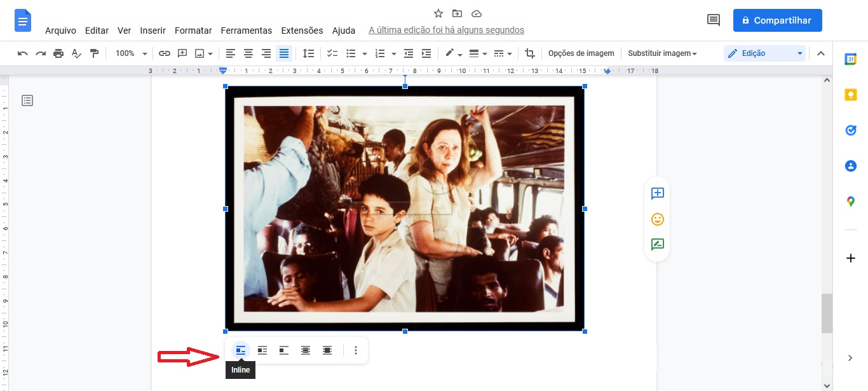Place the image in front of text

click(x=327, y=350)
